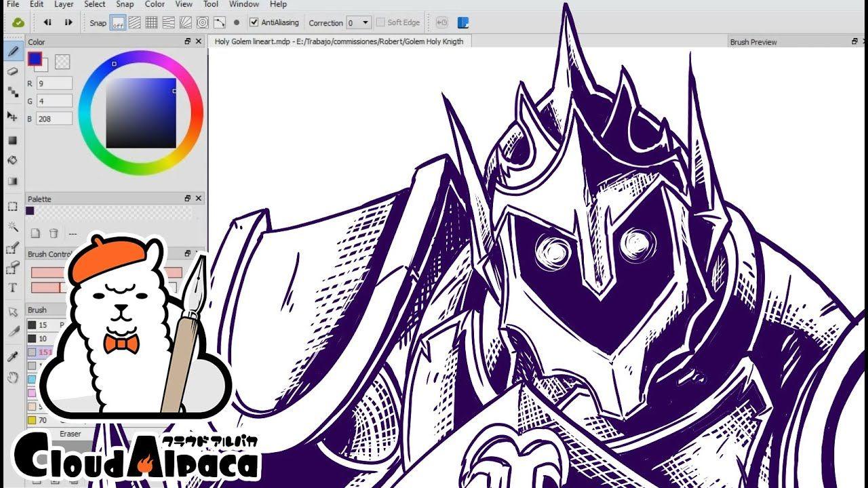868x488 pixels.
Task: Select the Move tool
Action: coord(12,117)
